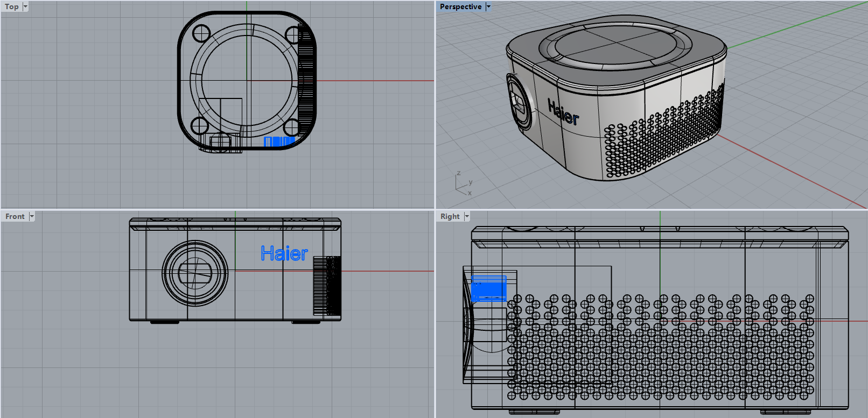Viewport: 868px width, 418px height.
Task: Select blue Haier text in Front viewport
Action: pos(284,253)
